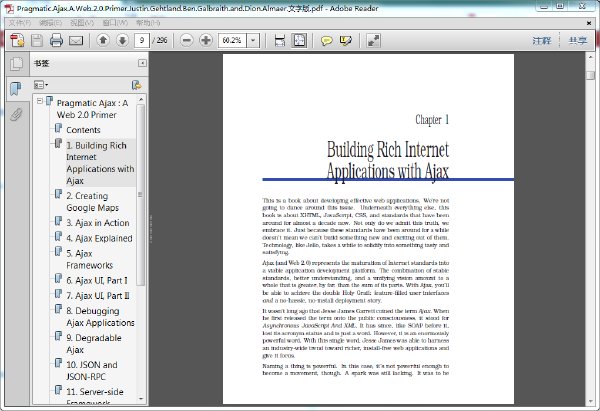Switch to read mode fullscreen icon

(373, 40)
